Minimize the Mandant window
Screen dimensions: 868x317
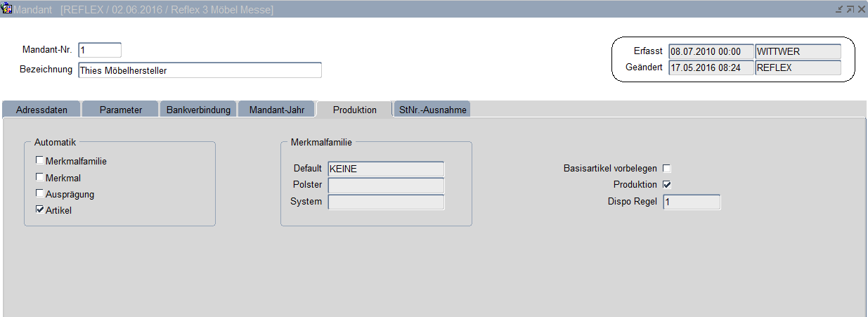point(838,9)
